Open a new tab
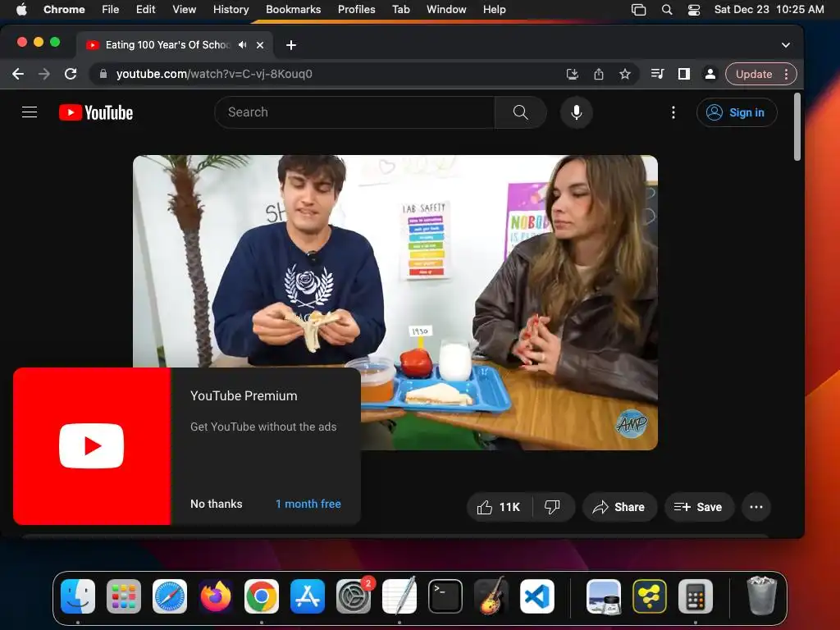The height and width of the screenshot is (630, 840). click(291, 45)
